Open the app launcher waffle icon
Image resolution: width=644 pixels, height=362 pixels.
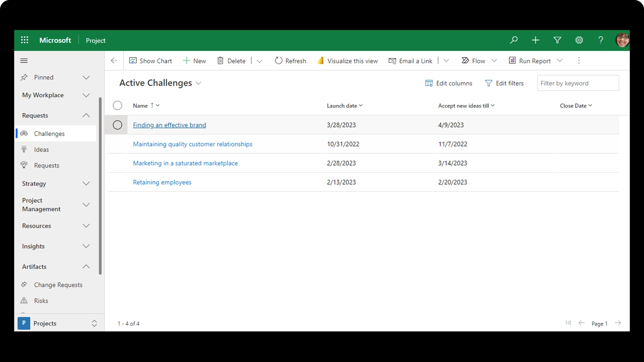[x=24, y=40]
